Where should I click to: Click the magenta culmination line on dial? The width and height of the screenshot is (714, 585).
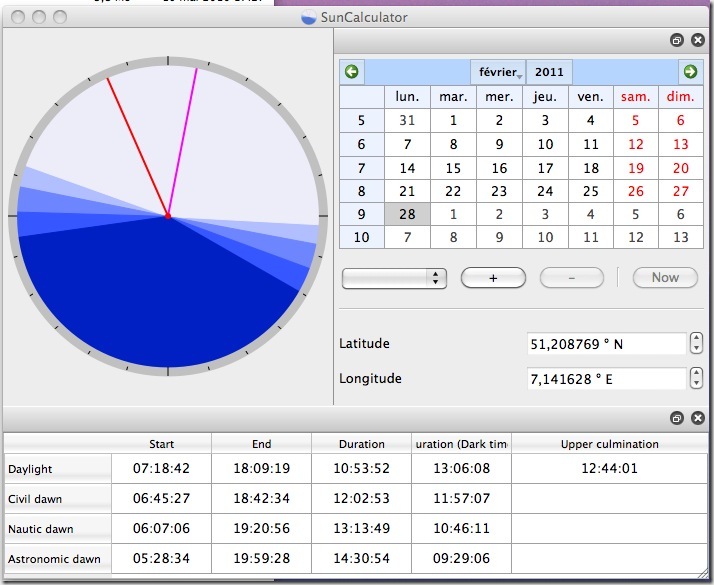[x=182, y=142]
